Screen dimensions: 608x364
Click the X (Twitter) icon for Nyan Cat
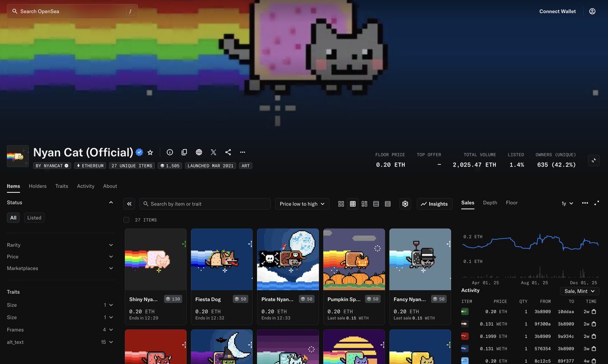tap(213, 152)
